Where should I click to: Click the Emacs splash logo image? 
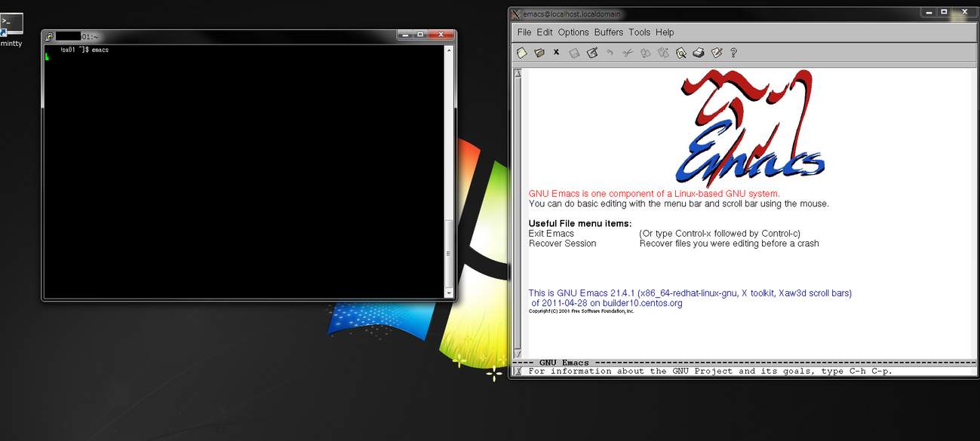tap(749, 127)
